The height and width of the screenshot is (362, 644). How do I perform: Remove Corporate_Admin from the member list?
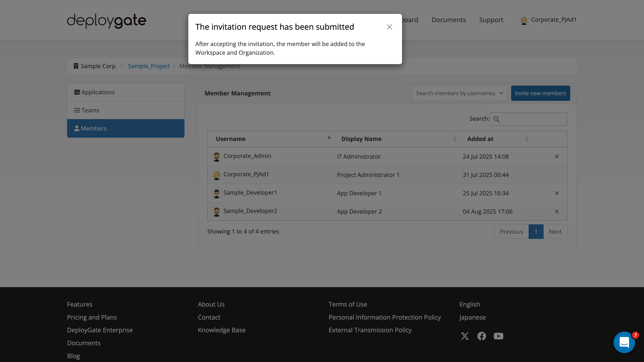tap(557, 156)
